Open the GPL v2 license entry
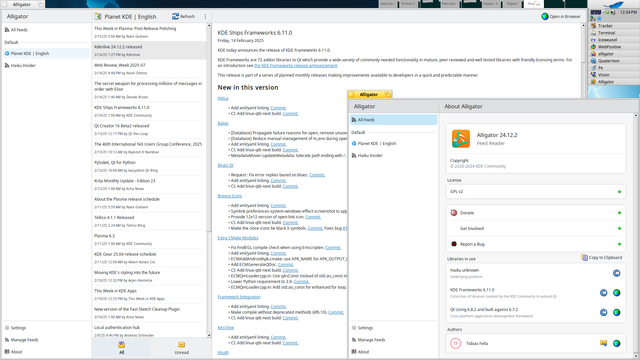The height and width of the screenshot is (360, 640). (536, 191)
